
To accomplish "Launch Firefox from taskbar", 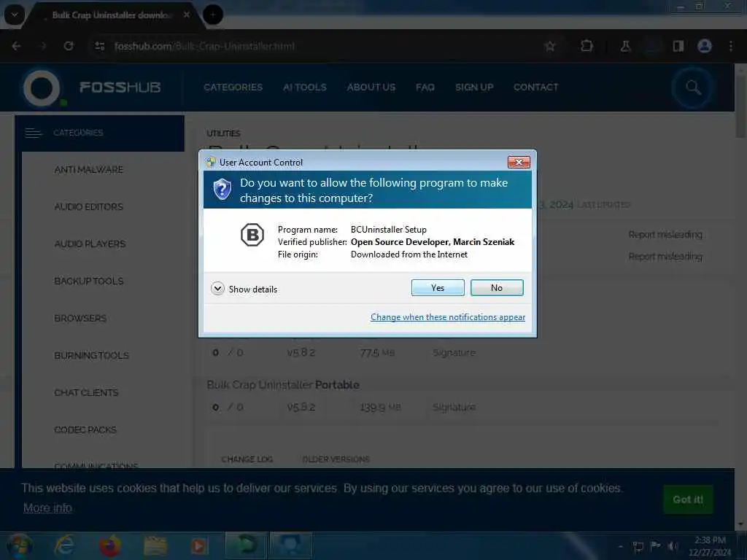I will pyautogui.click(x=109, y=545).
